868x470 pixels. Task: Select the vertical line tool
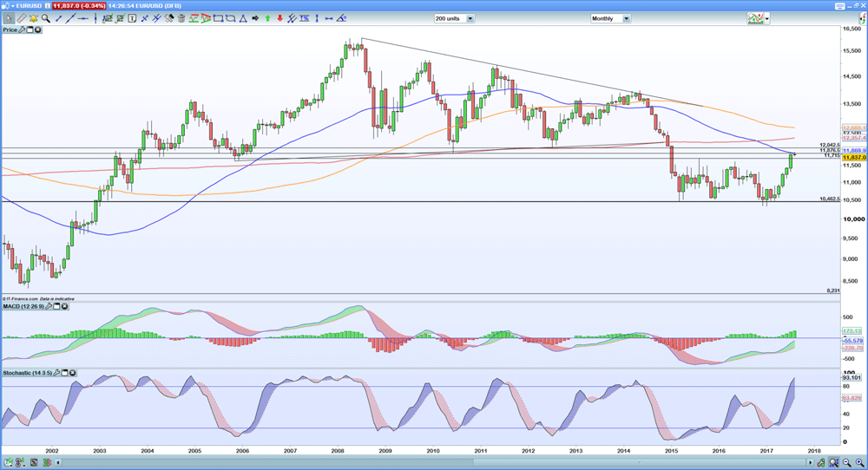tap(95, 18)
